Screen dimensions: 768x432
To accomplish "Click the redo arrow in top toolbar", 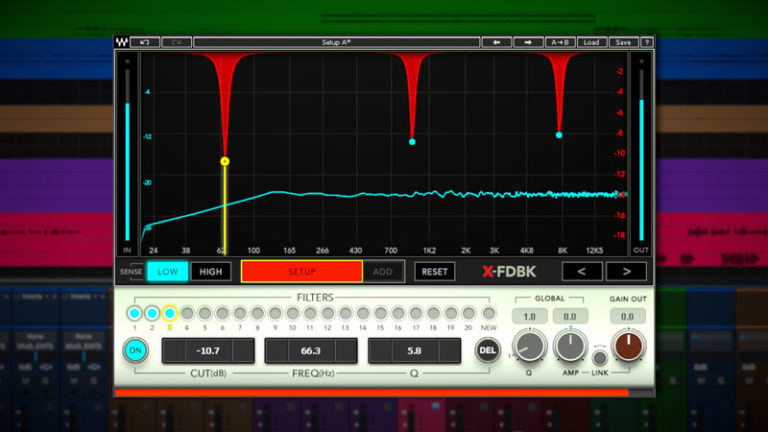I will (x=176, y=43).
